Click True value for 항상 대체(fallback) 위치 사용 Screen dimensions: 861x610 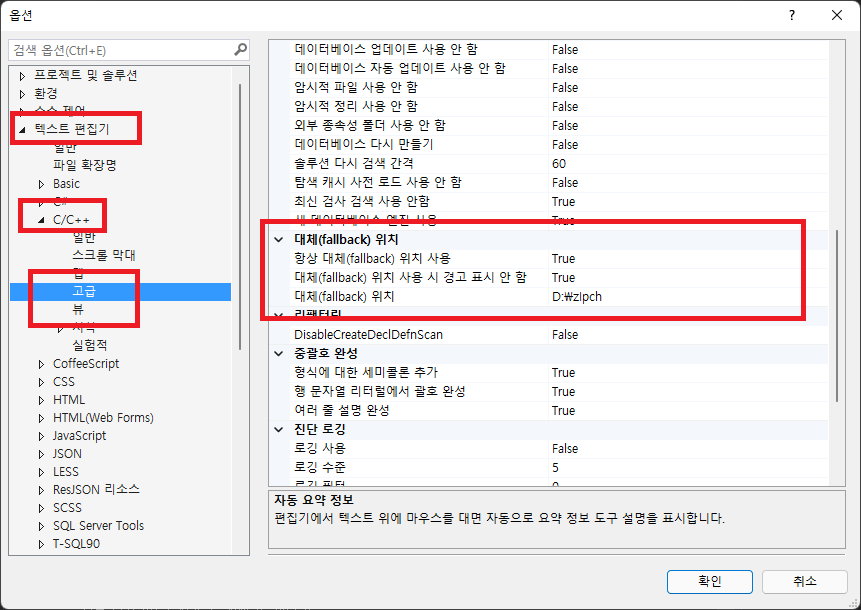point(563,259)
